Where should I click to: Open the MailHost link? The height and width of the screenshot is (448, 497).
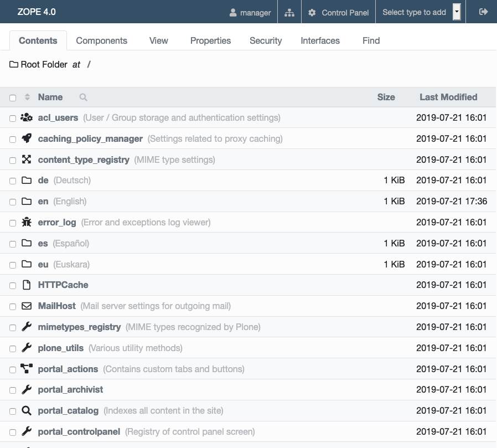pyautogui.click(x=57, y=306)
